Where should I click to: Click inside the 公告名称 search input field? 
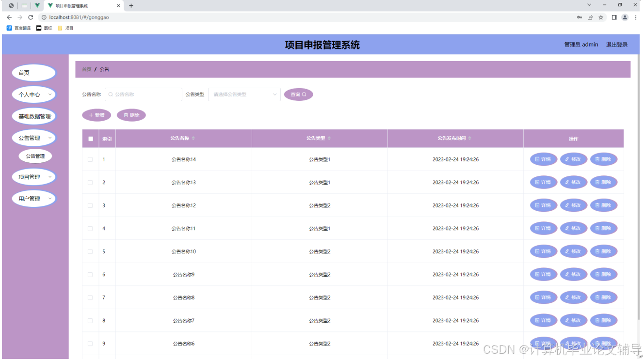[x=143, y=94]
